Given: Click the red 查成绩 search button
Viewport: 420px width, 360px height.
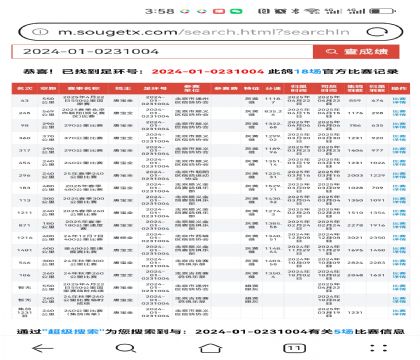Looking at the screenshot, I should [x=356, y=52].
